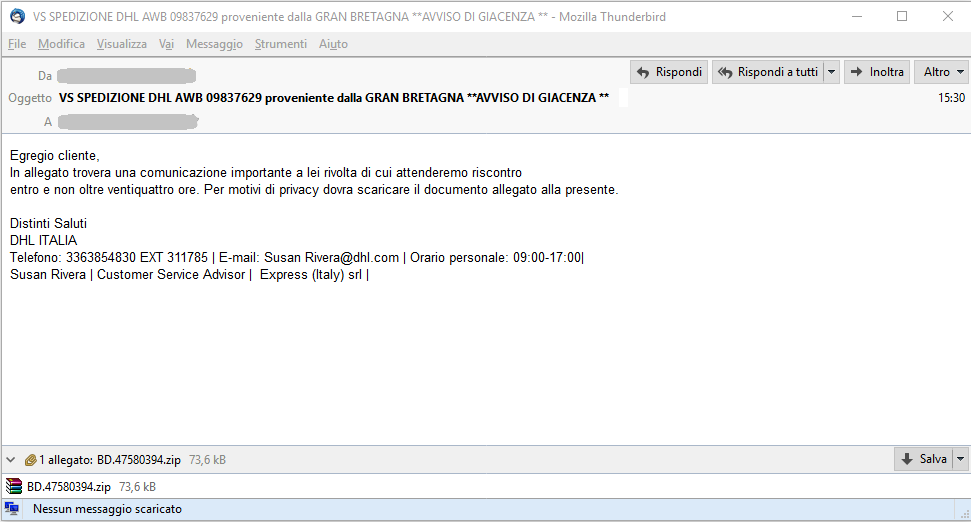
Task: Click the 'Egregio cliente,' greeting line
Action: coord(54,156)
